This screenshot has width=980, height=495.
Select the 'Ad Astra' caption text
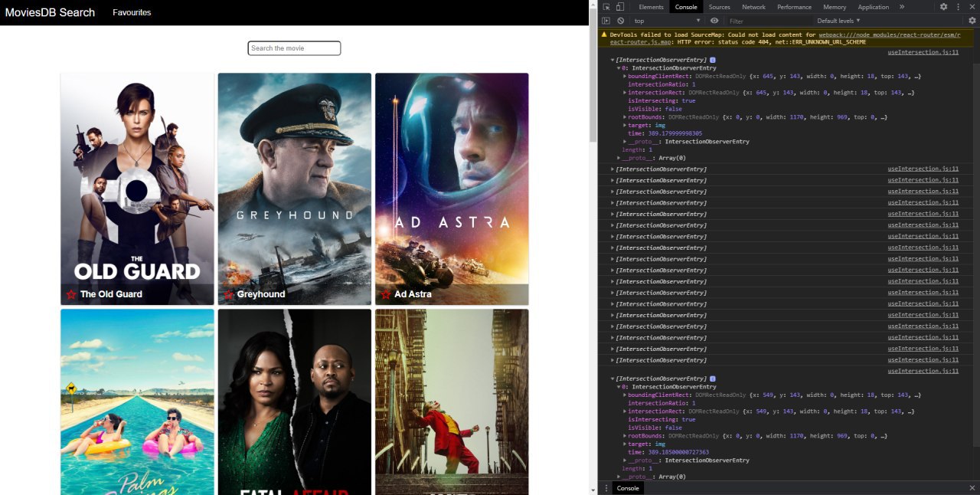point(413,294)
